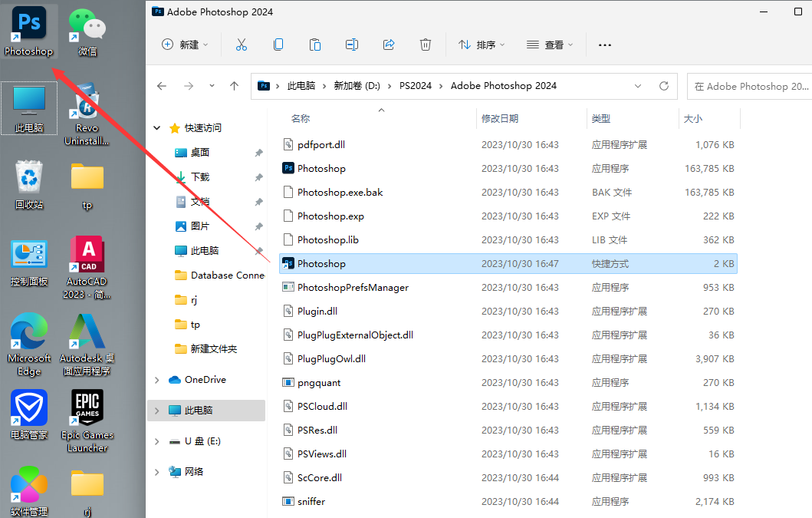
Task: Open the 查看 (View) dropdown
Action: [550, 45]
